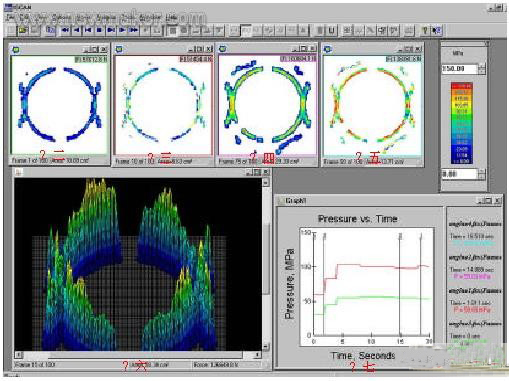Click the stepper beside the 150.00 pressure field
Image resolution: width=509 pixels, height=381 pixels.
click(482, 69)
